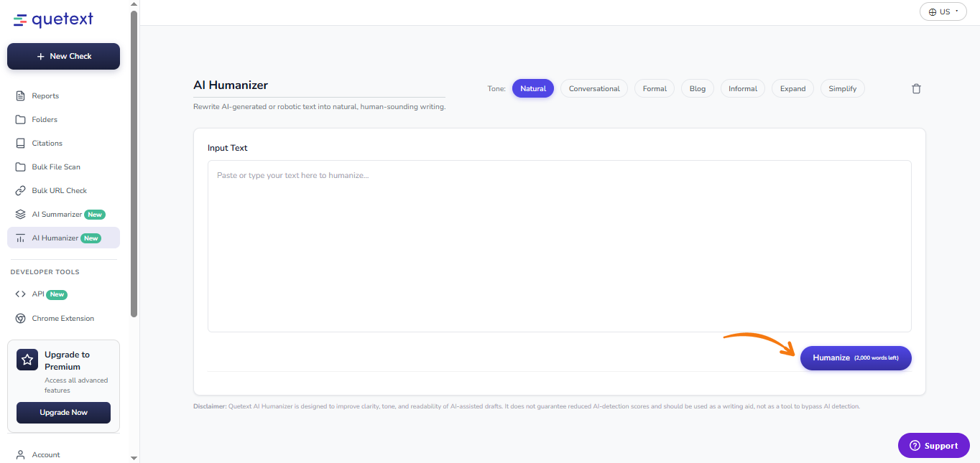This screenshot has height=463, width=980.
Task: Open the API developer tool link
Action: coord(63,294)
